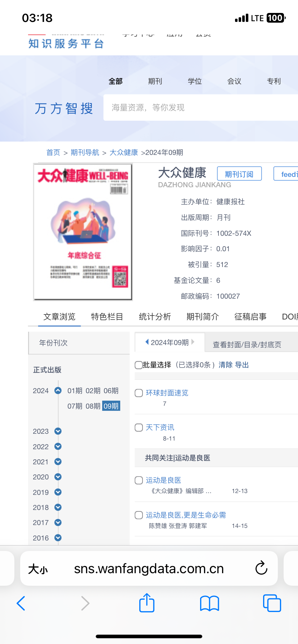Check the 运动是良医 article checkbox
The width and height of the screenshot is (298, 644).
click(139, 480)
